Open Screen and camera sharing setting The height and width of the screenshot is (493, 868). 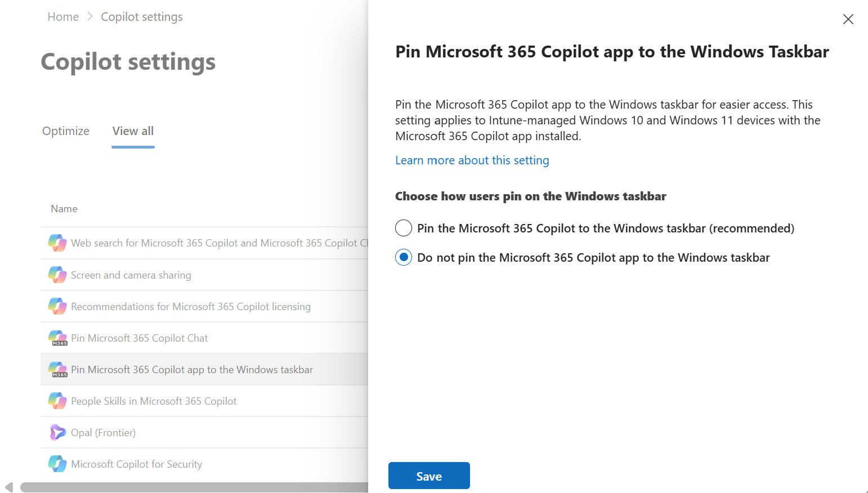pyautogui.click(x=131, y=275)
